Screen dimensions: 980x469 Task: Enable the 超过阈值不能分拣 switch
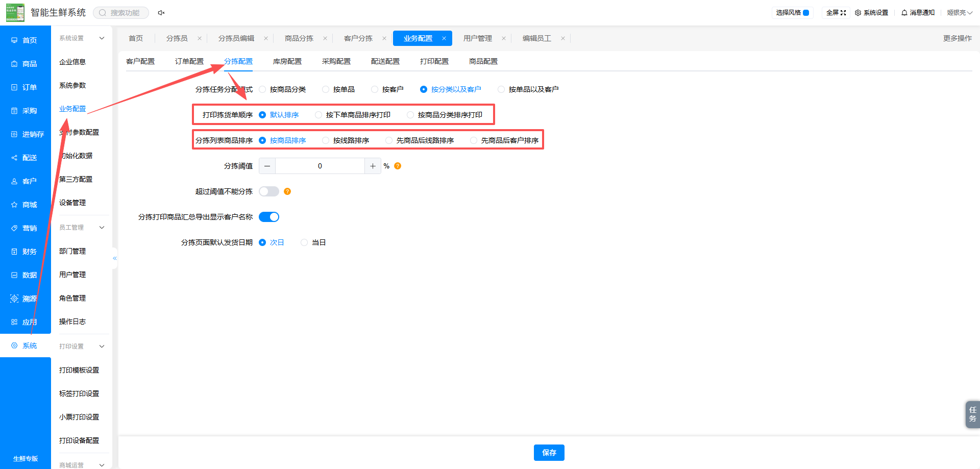tap(269, 191)
